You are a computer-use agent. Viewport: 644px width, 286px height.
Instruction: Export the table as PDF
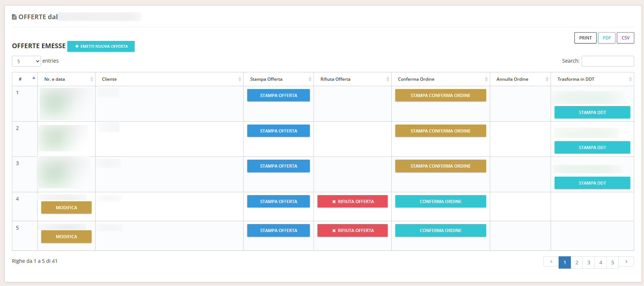point(607,38)
